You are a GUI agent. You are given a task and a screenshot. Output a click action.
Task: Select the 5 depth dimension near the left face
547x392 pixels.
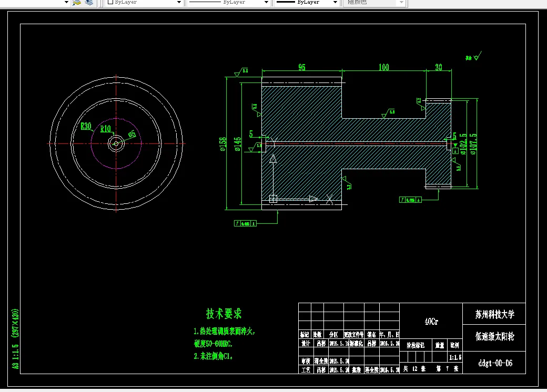[251, 134]
